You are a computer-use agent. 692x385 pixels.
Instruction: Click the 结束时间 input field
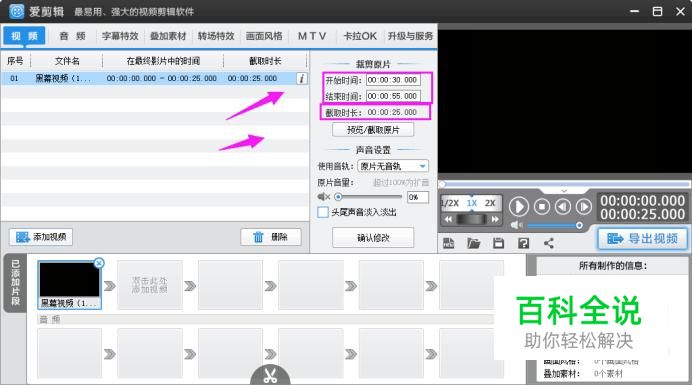click(x=393, y=96)
